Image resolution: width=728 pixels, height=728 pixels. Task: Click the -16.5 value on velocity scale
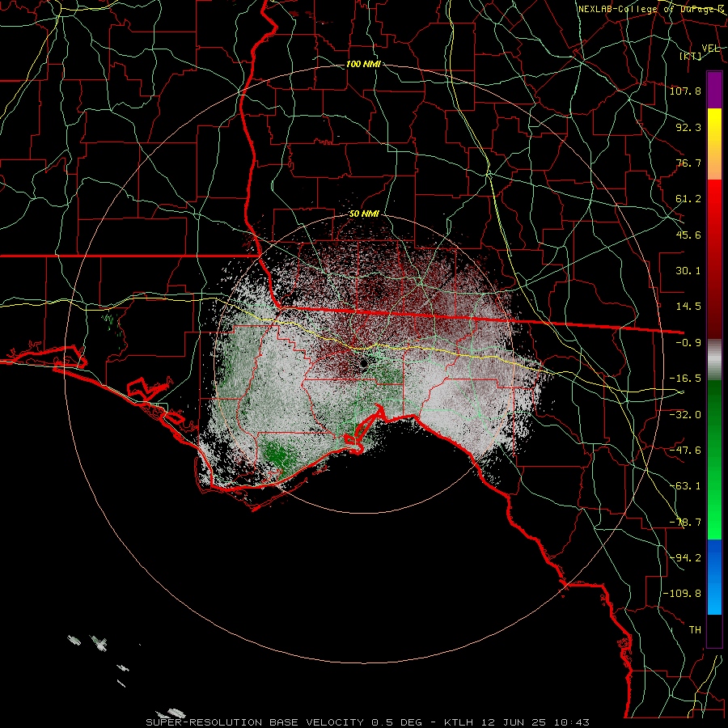[x=685, y=379]
